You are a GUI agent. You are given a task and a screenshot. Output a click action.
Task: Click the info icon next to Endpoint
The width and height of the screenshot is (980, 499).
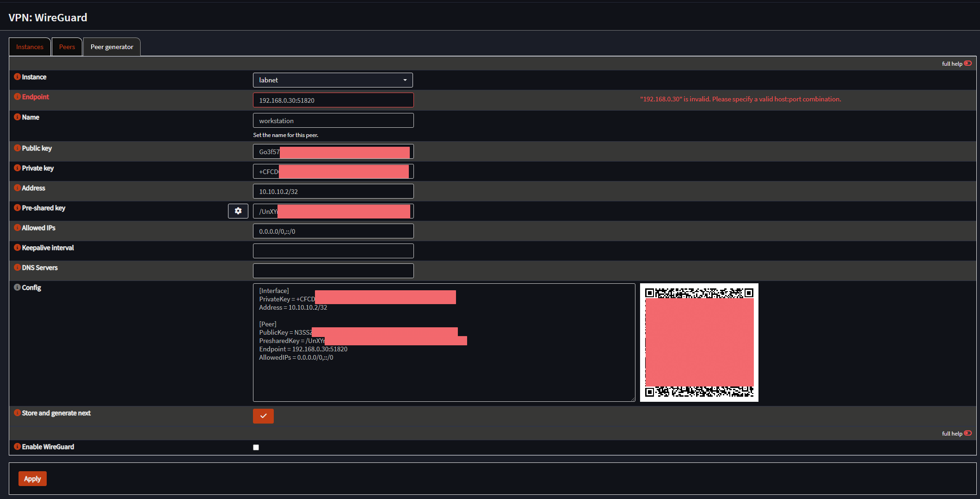pyautogui.click(x=17, y=97)
